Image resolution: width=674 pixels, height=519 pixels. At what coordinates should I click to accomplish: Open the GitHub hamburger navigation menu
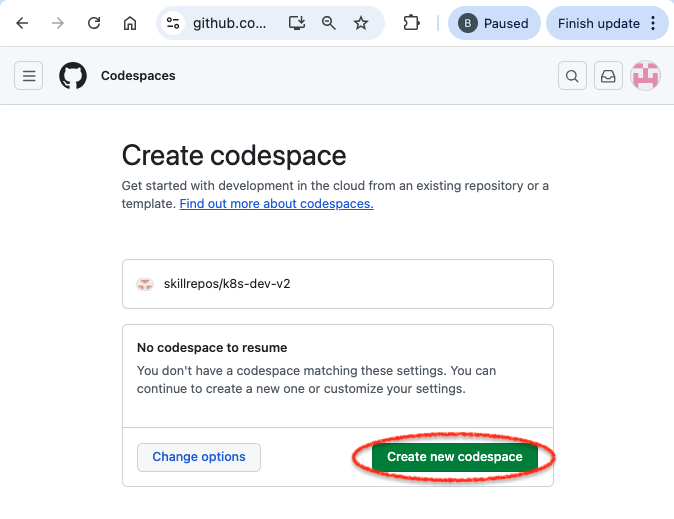[29, 76]
